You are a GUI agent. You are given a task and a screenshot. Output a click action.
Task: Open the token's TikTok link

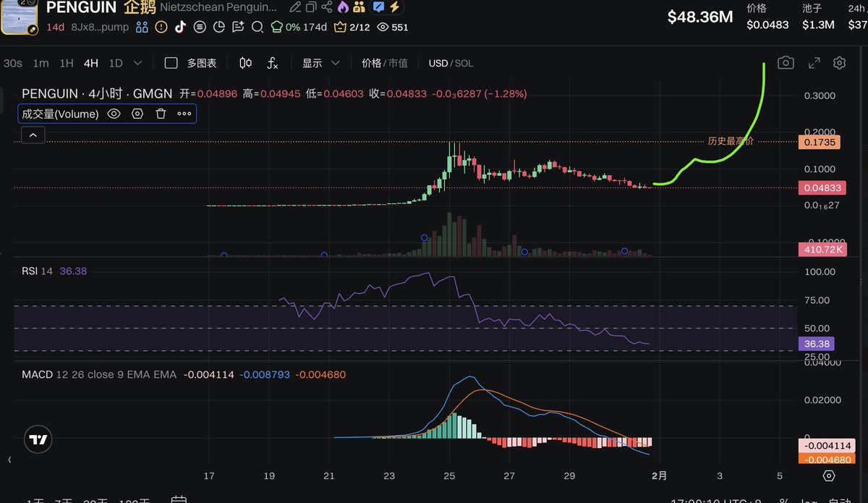click(182, 27)
